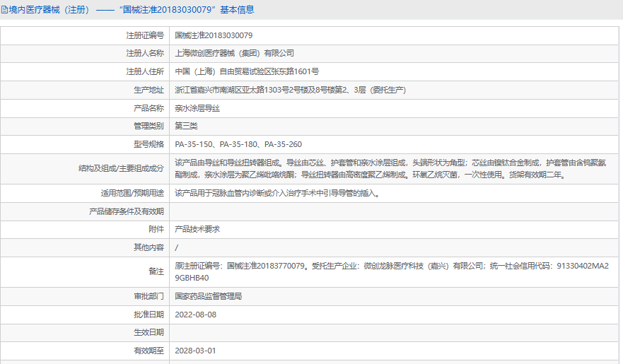Click the 生效日期 label

149,332
